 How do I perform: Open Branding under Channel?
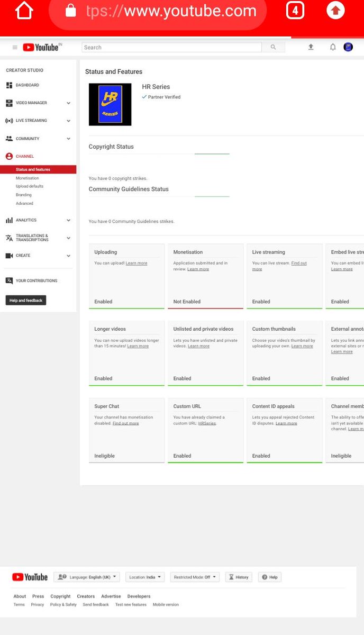(x=24, y=195)
